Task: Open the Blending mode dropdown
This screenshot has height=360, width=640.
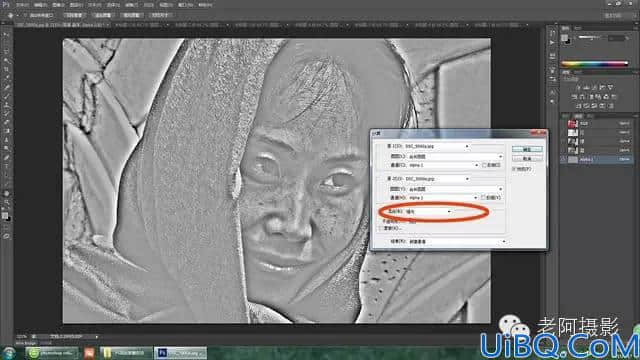Action: coord(428,212)
